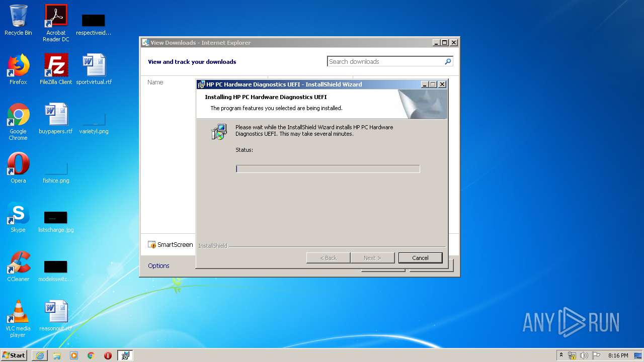Click the clock showing 8:16 PM
This screenshot has width=644, height=362.
point(618,355)
